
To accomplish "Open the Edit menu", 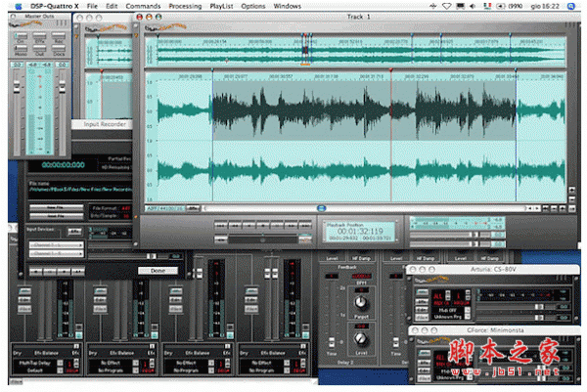I will [x=112, y=6].
